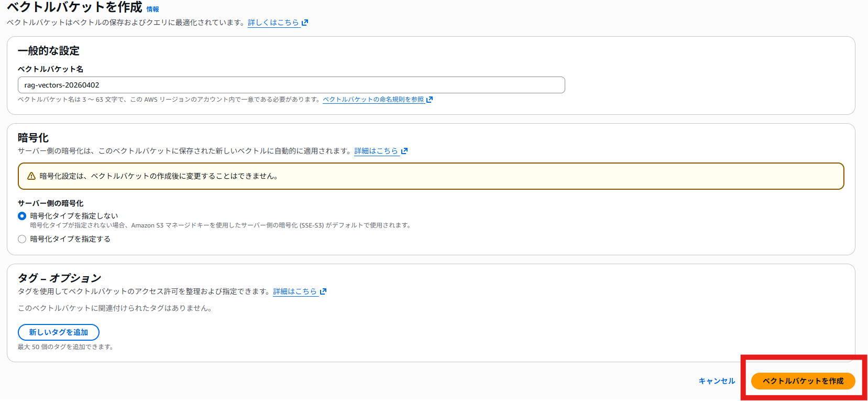
Task: Open ベクトルバケットの命名規則を参照 link
Action: [373, 100]
